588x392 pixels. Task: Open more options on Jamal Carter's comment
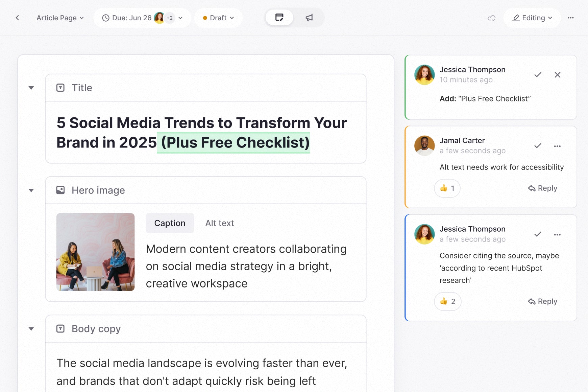[557, 146]
